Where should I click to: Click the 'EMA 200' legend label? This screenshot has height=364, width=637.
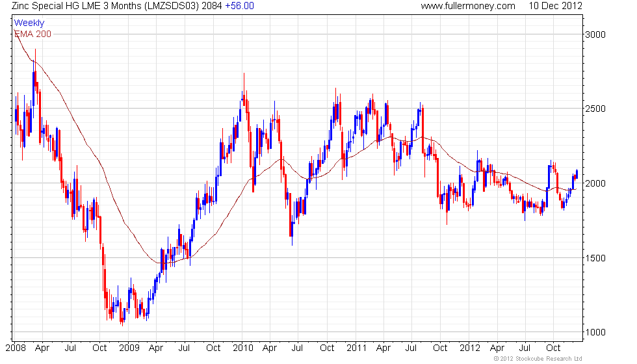click(x=32, y=34)
